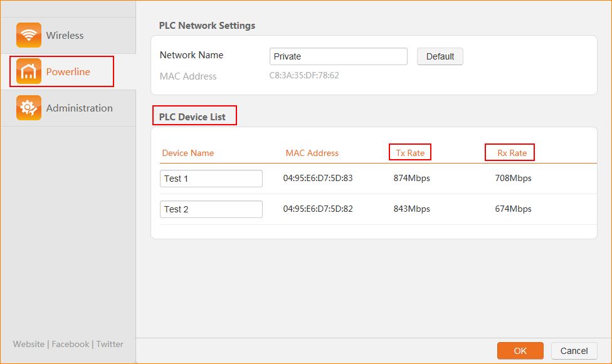
Task: Open the Website link in the footer
Action: pos(29,344)
